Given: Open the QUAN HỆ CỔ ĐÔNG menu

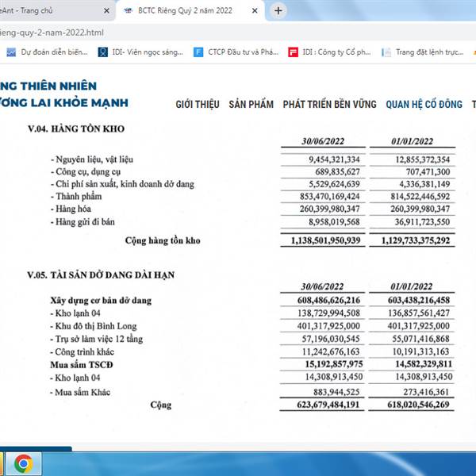Looking at the screenshot, I should point(424,105).
